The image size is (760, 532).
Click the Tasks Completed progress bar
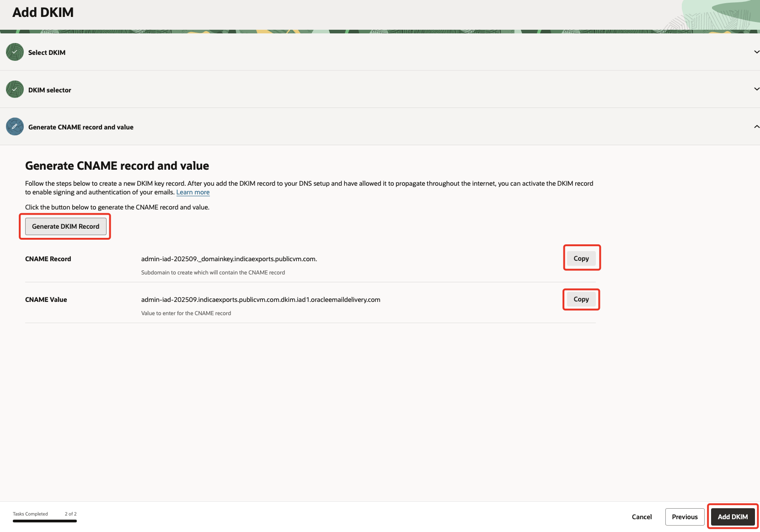tap(44, 521)
